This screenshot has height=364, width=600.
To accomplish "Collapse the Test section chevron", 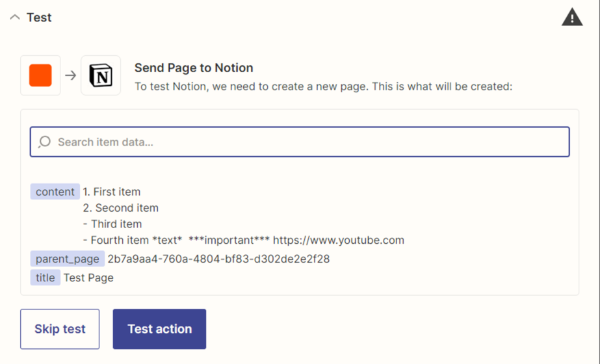I will point(15,17).
